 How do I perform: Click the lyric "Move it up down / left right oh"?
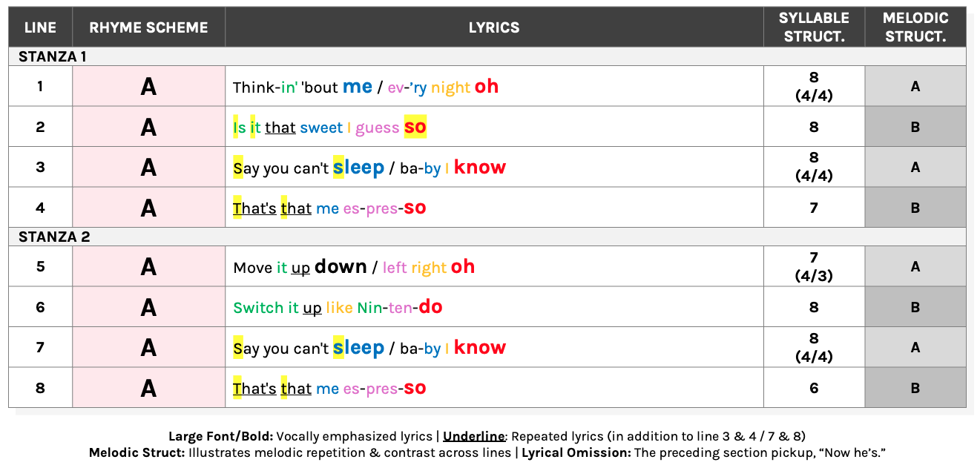[x=354, y=267]
